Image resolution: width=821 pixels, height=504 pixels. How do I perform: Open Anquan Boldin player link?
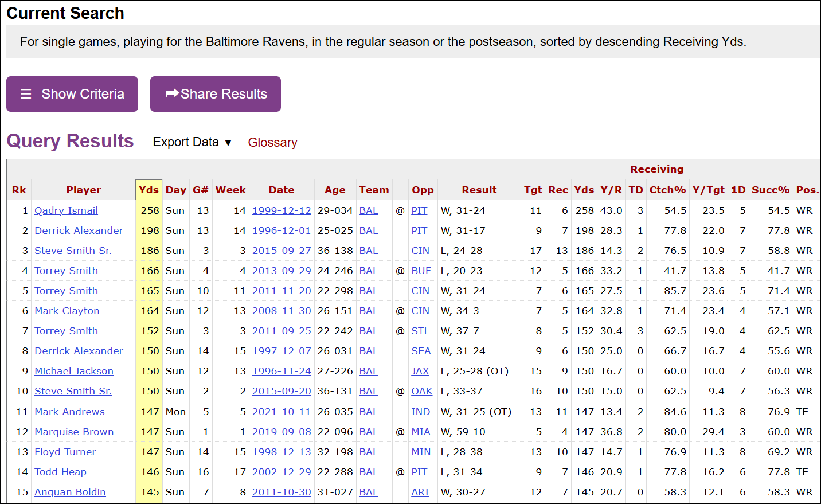click(x=70, y=492)
